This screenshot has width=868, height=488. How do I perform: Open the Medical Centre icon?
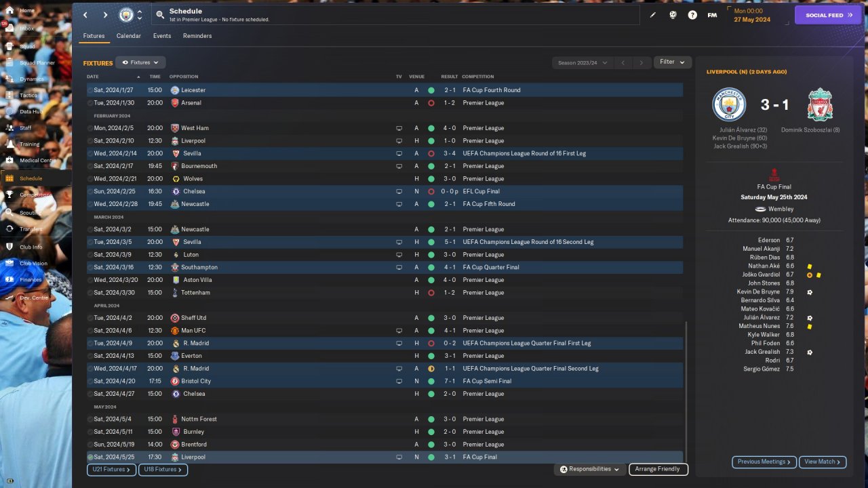click(x=9, y=161)
